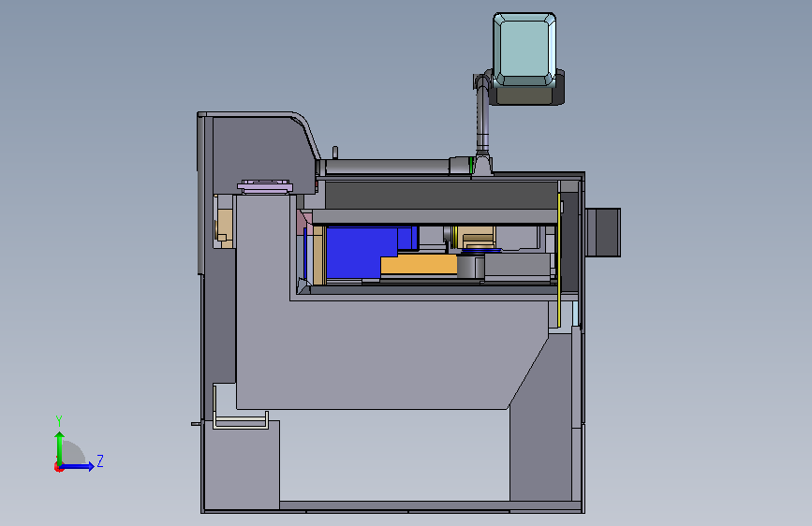Select the dark gray cylinder beside the orange block
Viewport: 812px width, 526px height.
[470, 267]
